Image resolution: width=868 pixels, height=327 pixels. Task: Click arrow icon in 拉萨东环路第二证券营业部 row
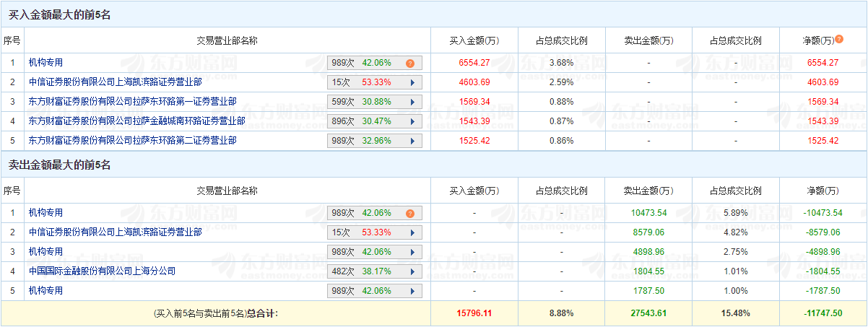[412, 141]
